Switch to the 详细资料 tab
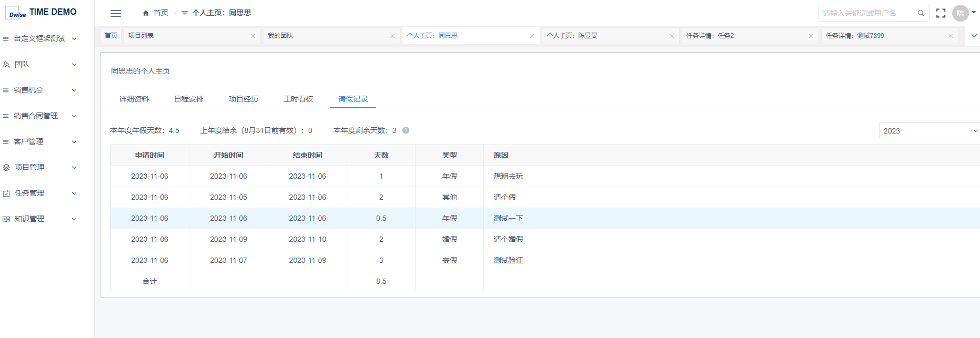The width and height of the screenshot is (980, 338). 134,99
